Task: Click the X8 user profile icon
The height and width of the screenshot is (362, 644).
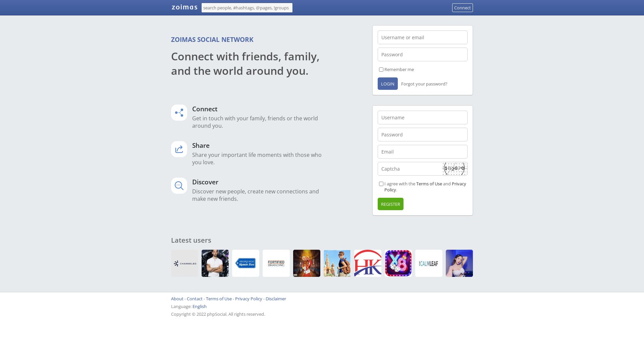Action: pos(398,263)
